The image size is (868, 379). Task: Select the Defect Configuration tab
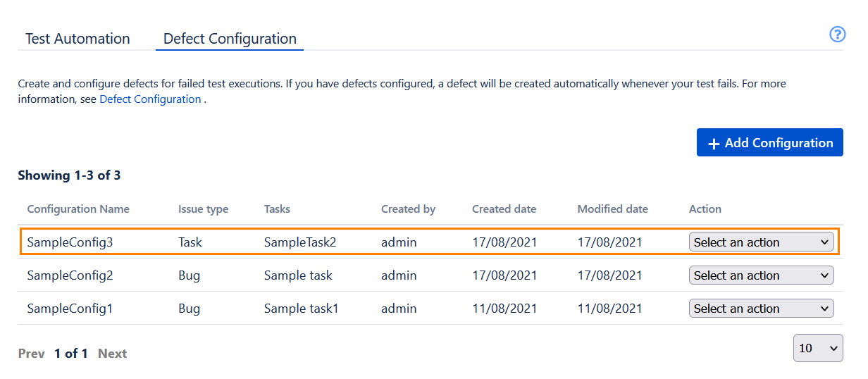click(x=230, y=39)
